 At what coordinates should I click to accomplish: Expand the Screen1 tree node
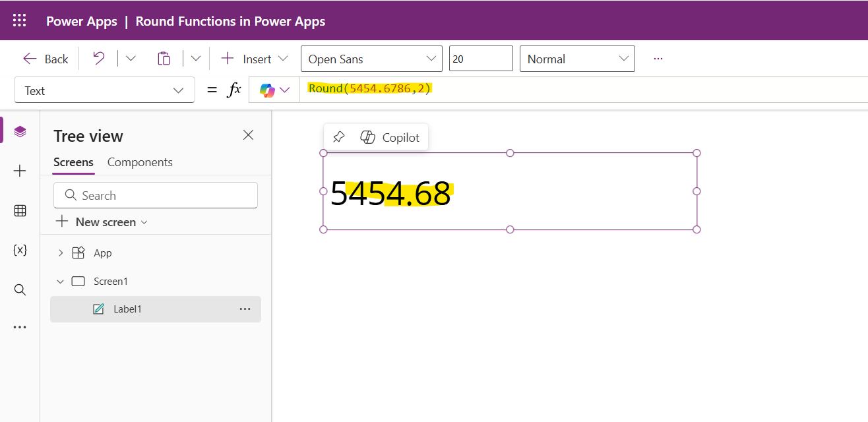click(60, 281)
